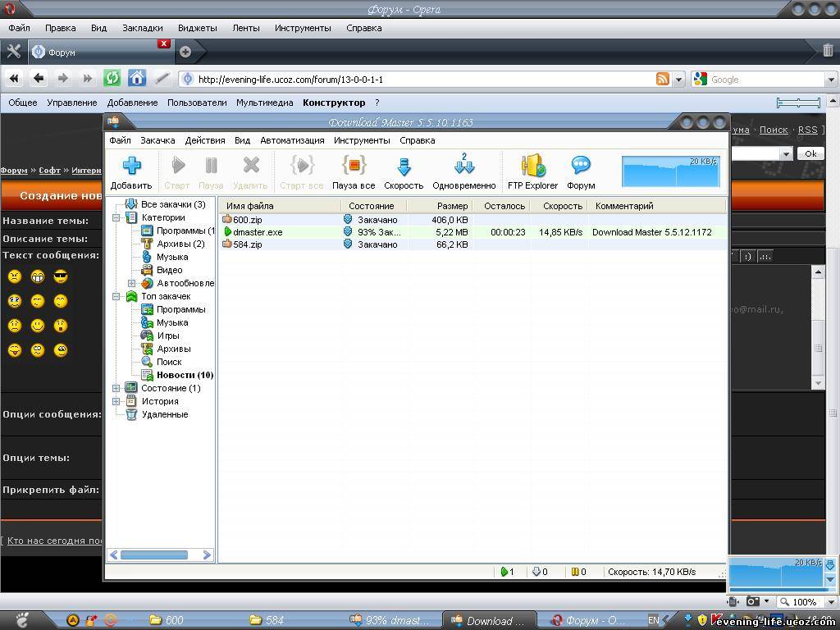Click Софт breadcrumb link on page

click(49, 171)
